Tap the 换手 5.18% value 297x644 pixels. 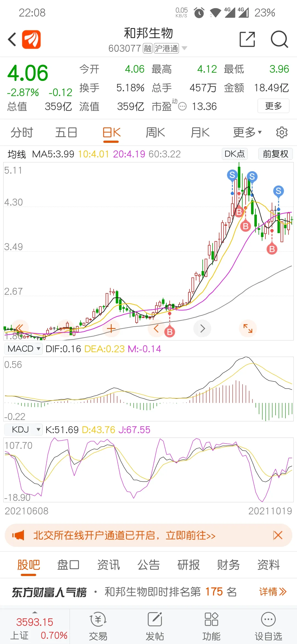pos(130,88)
